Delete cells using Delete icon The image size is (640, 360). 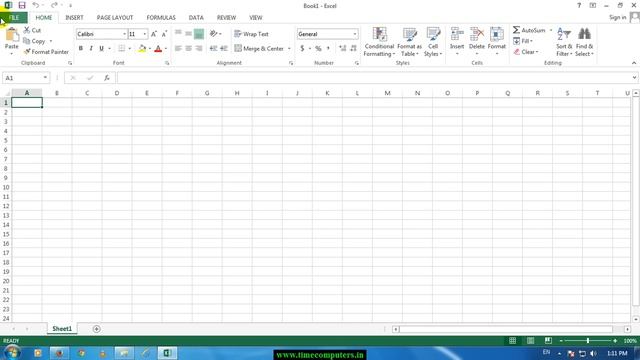coord(476,35)
